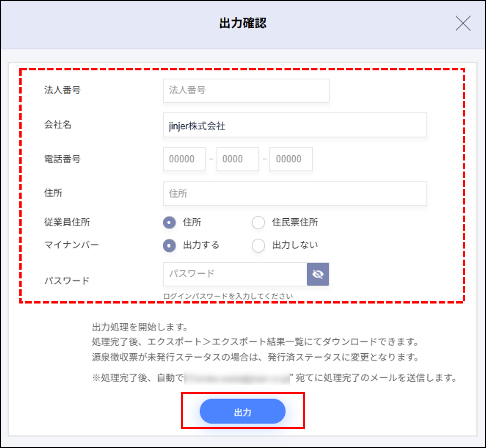Screen dimensions: 486x448
Task: Click the middle phone number box labeled 0000
Action: point(237,159)
